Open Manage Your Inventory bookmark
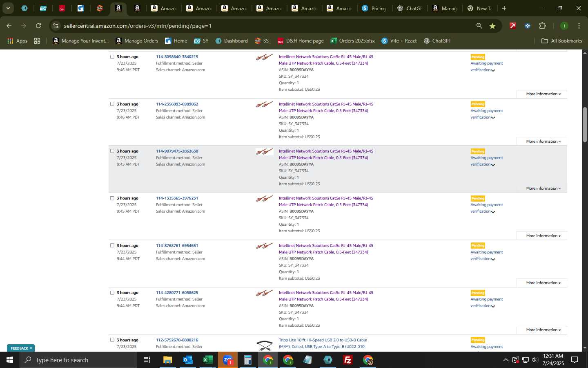Viewport: 588px width, 368px height. (81, 41)
